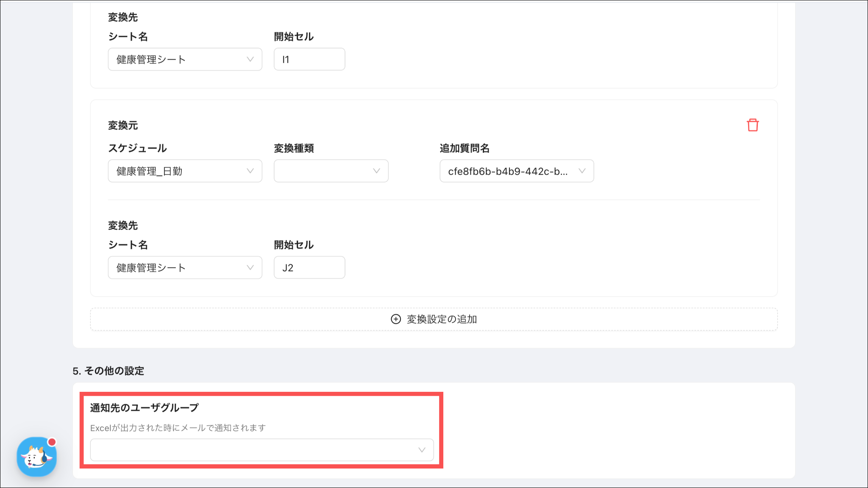Click the 開始セル field containing J2
Image resolution: width=868 pixels, height=488 pixels.
click(309, 267)
